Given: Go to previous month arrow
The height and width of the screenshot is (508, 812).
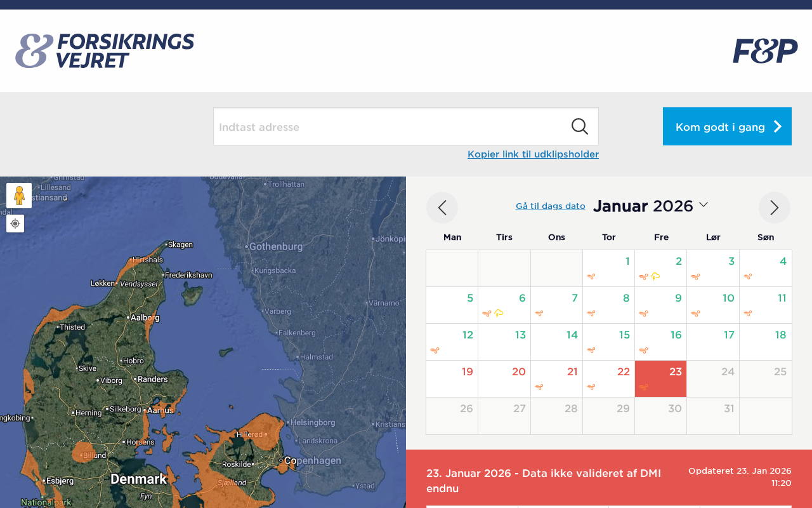Looking at the screenshot, I should [x=442, y=208].
